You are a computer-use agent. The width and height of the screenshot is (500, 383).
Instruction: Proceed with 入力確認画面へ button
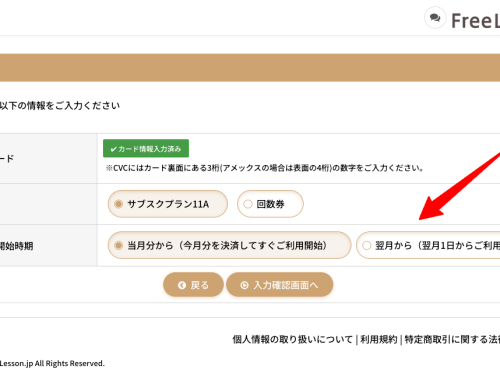point(280,285)
